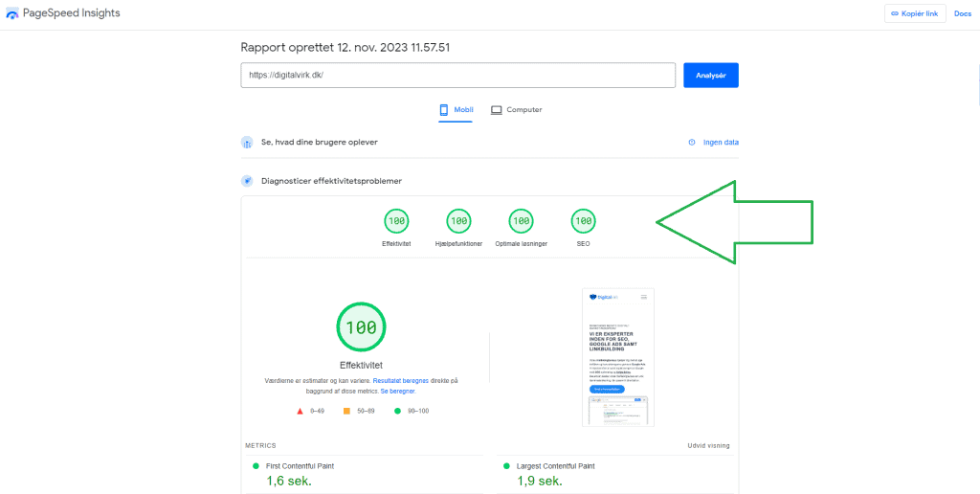
Task: Click the mobile page screenshot thumbnail
Action: [617, 356]
